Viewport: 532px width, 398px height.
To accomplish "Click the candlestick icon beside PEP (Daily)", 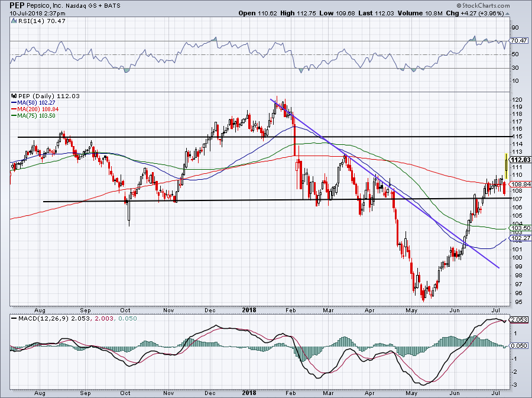I will 14,96.
